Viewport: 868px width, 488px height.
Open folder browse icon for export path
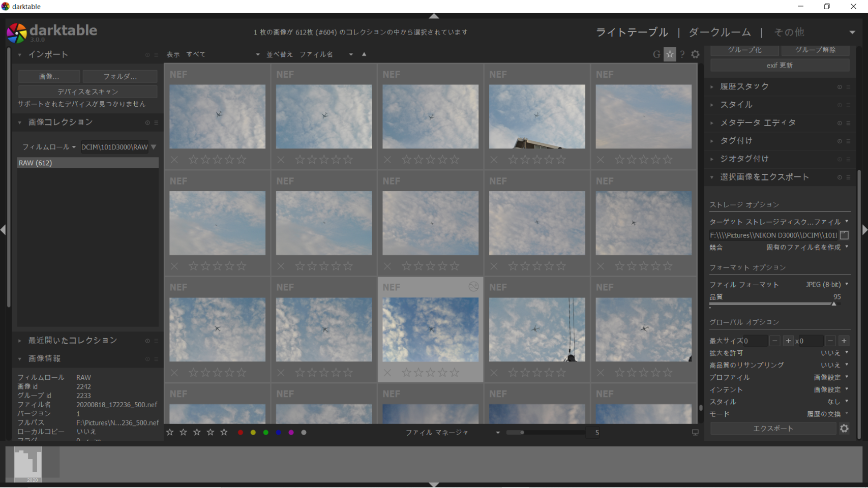click(x=844, y=235)
